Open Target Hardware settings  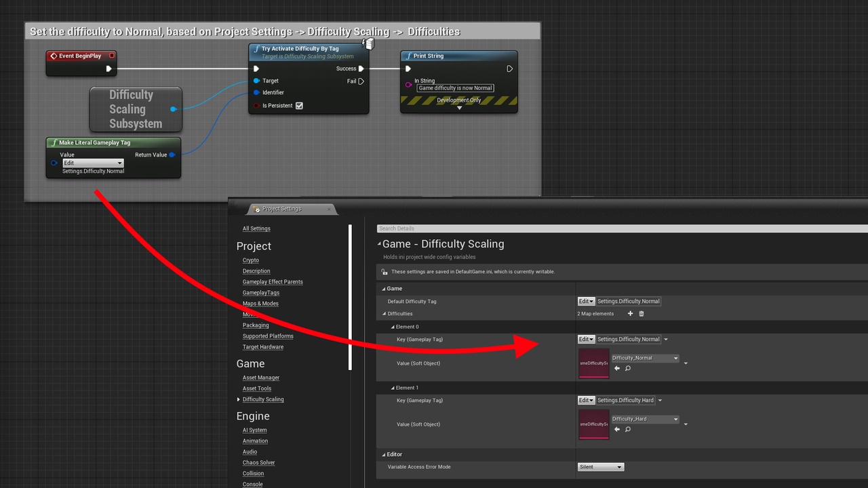[263, 347]
